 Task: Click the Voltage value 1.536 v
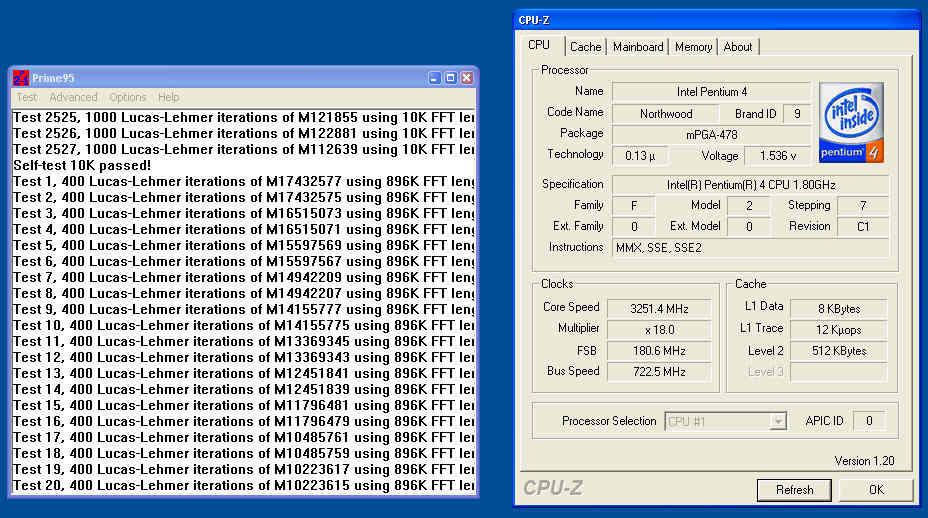778,156
